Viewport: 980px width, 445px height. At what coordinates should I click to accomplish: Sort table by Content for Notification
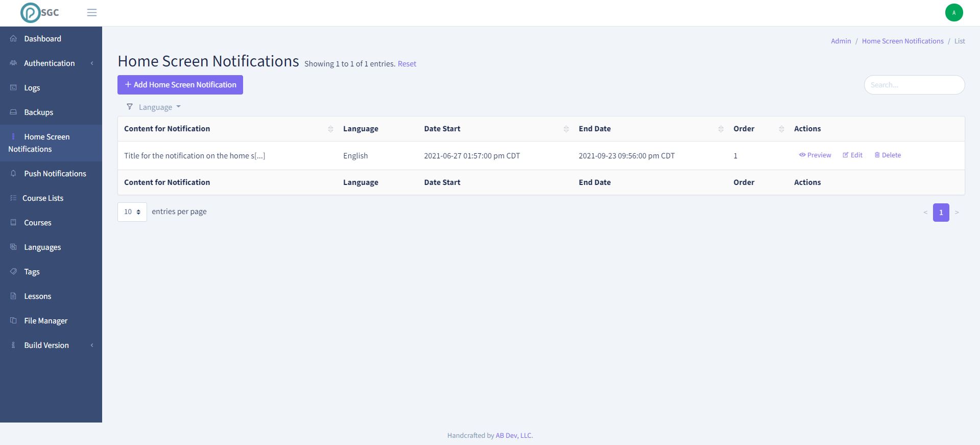(330, 129)
